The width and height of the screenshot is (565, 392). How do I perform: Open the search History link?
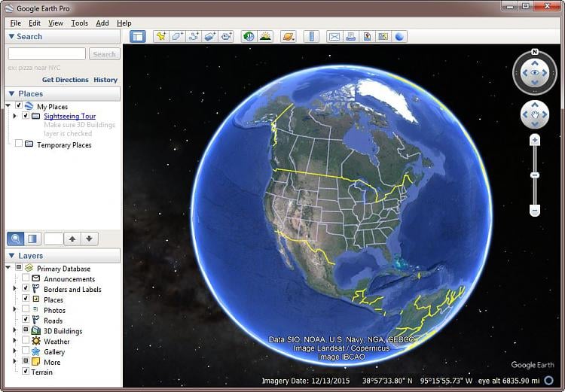pyautogui.click(x=105, y=80)
